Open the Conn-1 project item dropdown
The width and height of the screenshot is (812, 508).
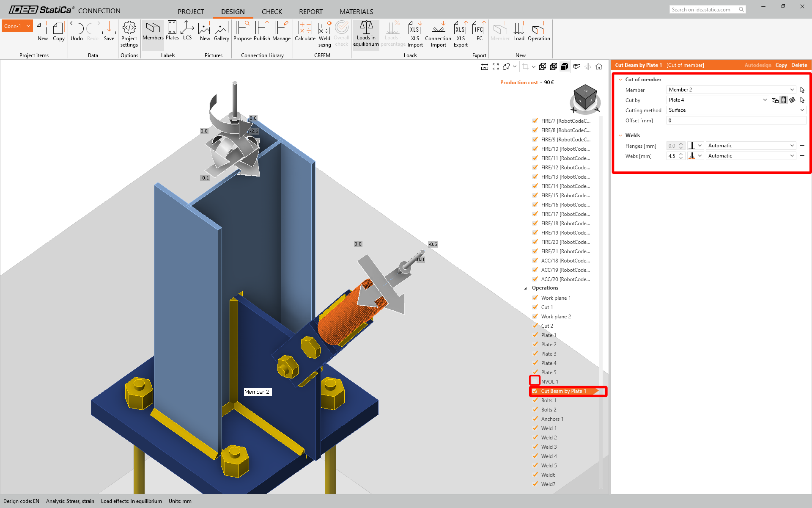point(28,26)
